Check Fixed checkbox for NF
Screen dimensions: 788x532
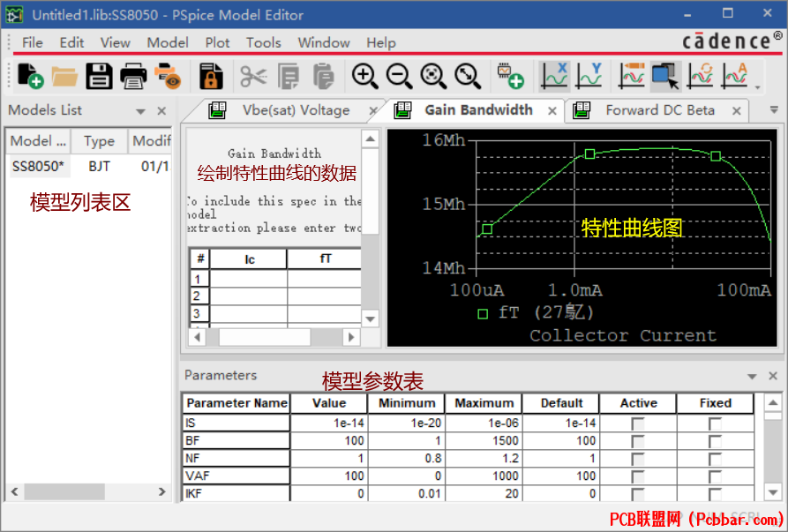(715, 459)
